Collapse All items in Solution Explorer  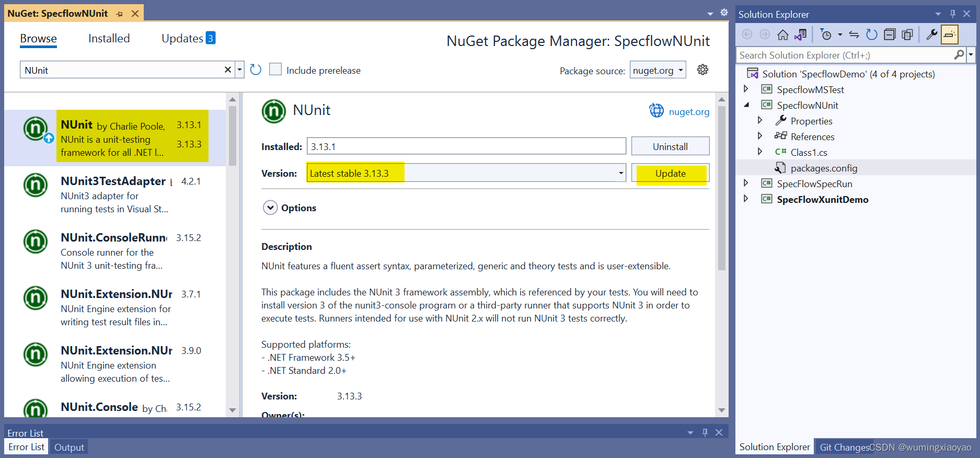[890, 35]
